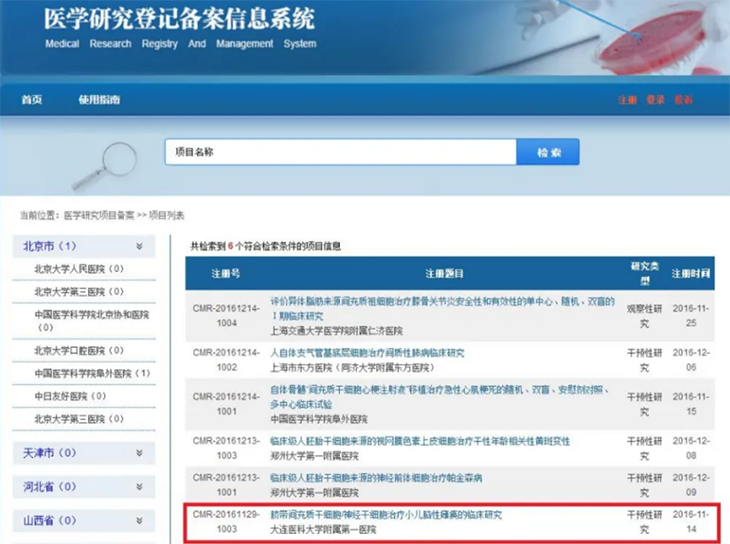Click the 医学研究登记备案信息系统 site title

click(x=179, y=19)
